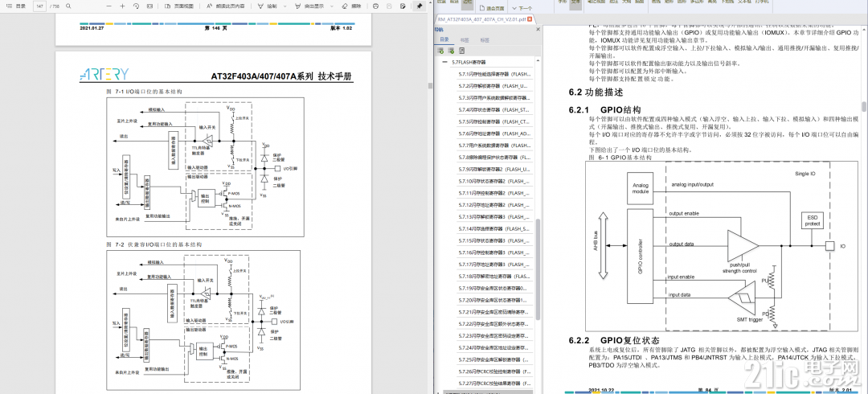Open outline entry 5.7.17 闪存地址寄存器3
The width and height of the screenshot is (868, 394).
click(x=495, y=265)
